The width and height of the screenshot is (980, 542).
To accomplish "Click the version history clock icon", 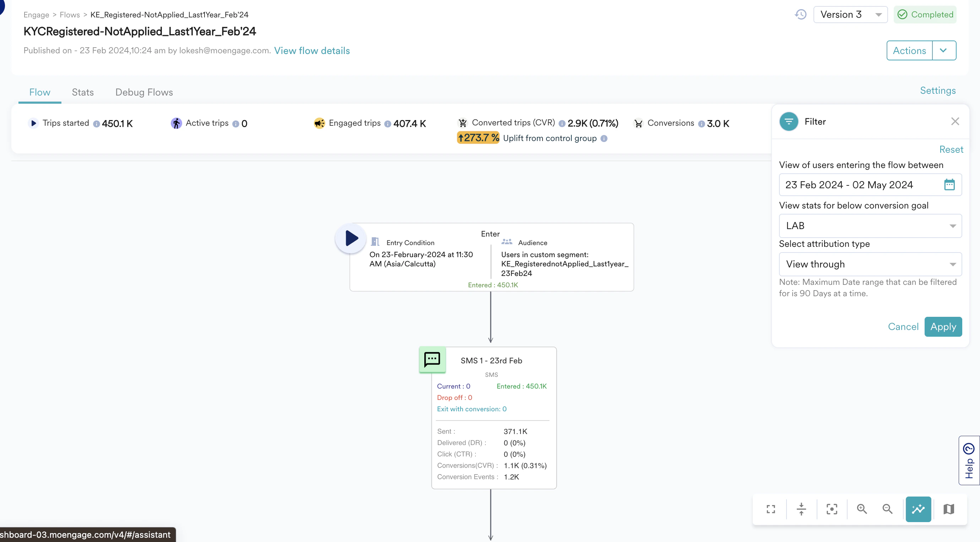I will click(800, 15).
